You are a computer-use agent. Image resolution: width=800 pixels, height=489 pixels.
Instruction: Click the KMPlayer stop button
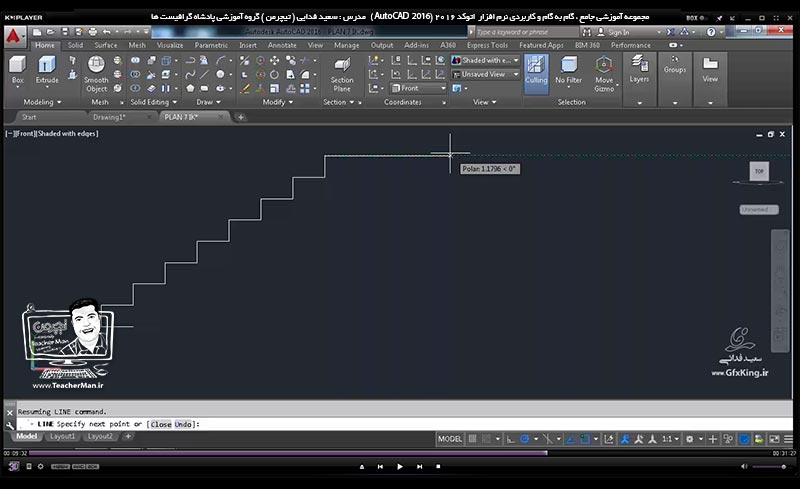pyautogui.click(x=438, y=467)
